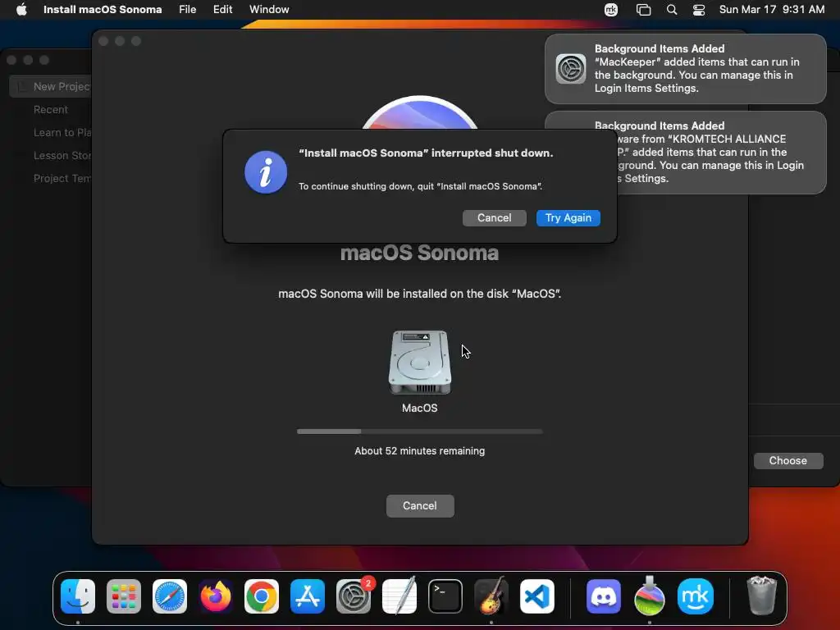Click the MacKeeper menu bar icon
Image resolution: width=840 pixels, height=630 pixels.
610,10
